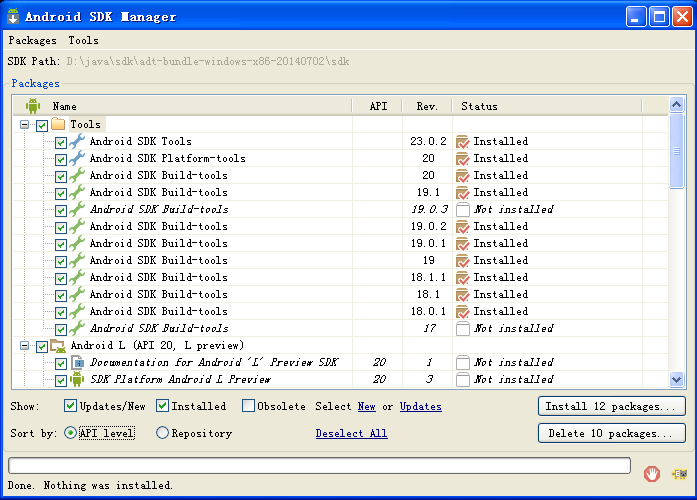
Task: Collapse the Android L tree node
Action: (x=24, y=345)
